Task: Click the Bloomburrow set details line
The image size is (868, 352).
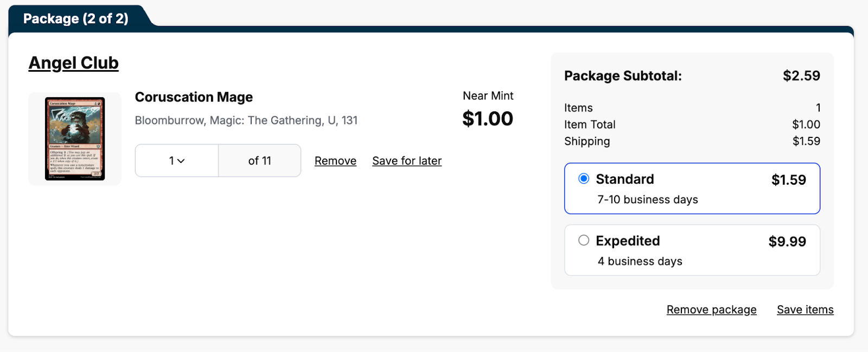Action: click(x=246, y=121)
